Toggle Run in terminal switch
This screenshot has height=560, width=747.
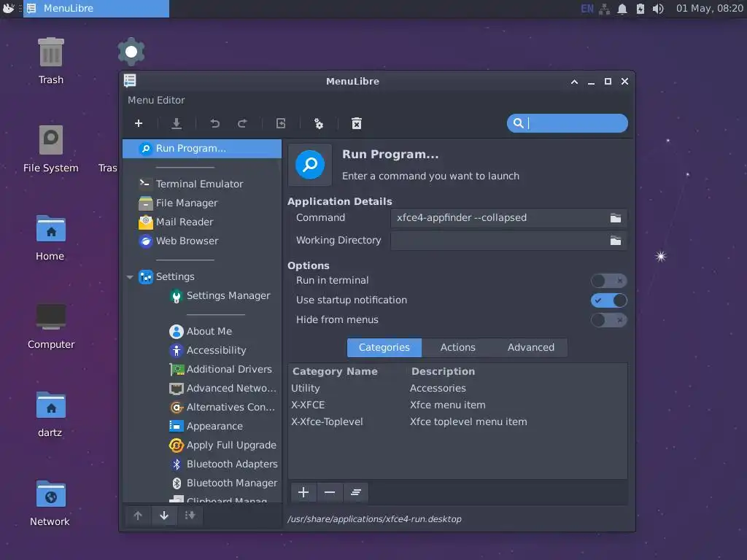[608, 281]
